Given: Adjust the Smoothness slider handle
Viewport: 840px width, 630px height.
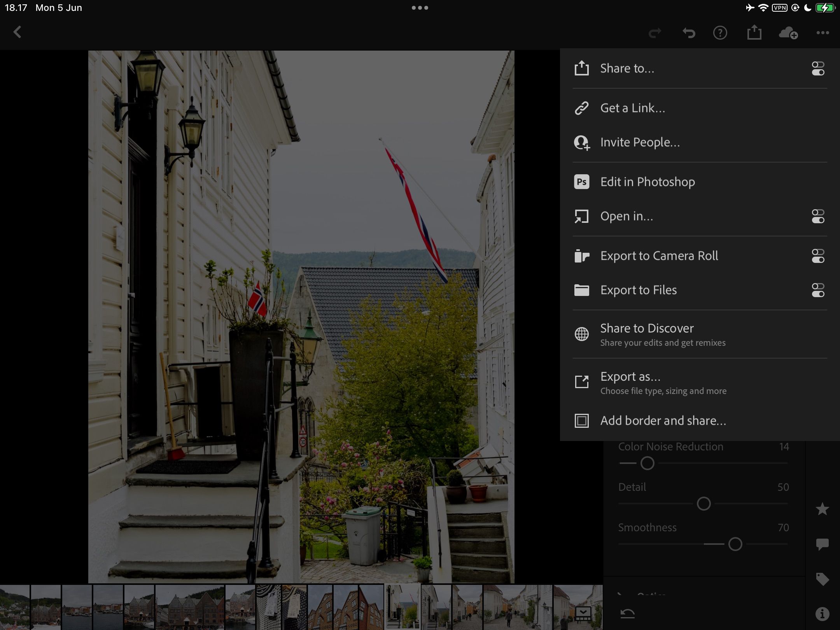Looking at the screenshot, I should point(735,544).
